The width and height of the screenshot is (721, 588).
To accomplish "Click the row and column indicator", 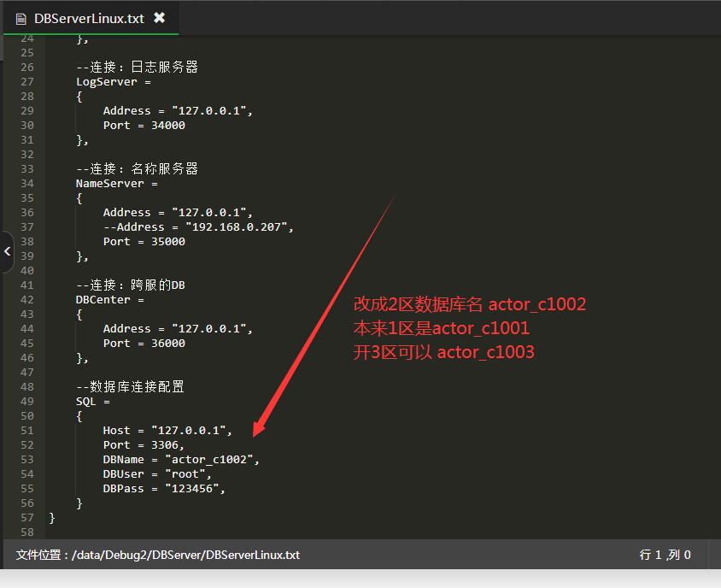I will 665,555.
